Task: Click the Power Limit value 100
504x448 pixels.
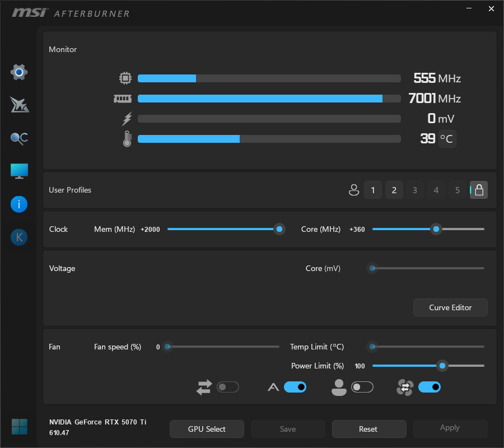Action: coord(360,366)
